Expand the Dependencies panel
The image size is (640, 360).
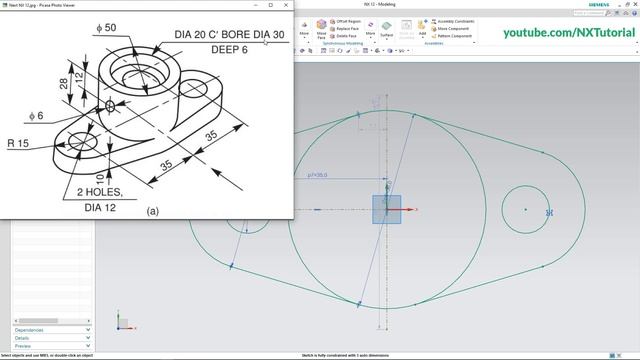pyautogui.click(x=52, y=330)
